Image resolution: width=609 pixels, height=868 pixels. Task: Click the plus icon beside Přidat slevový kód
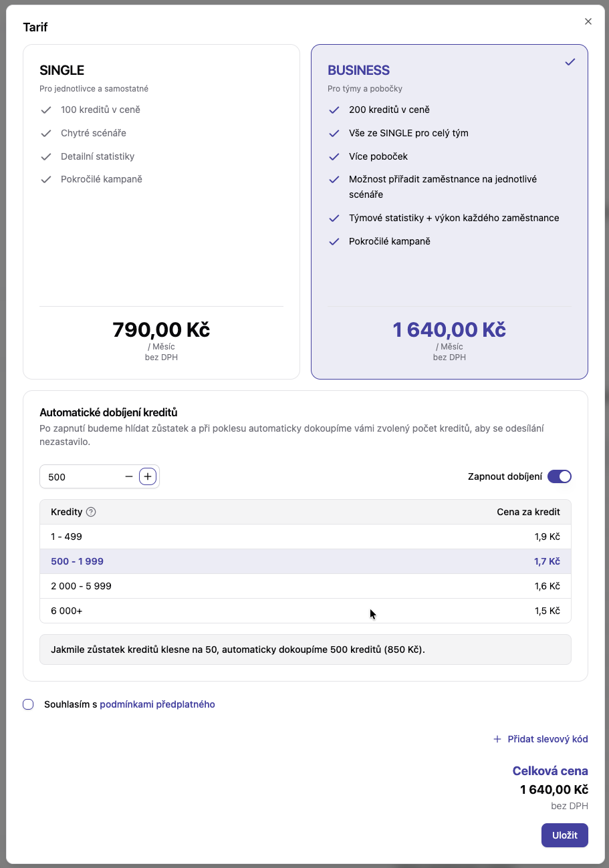click(497, 739)
